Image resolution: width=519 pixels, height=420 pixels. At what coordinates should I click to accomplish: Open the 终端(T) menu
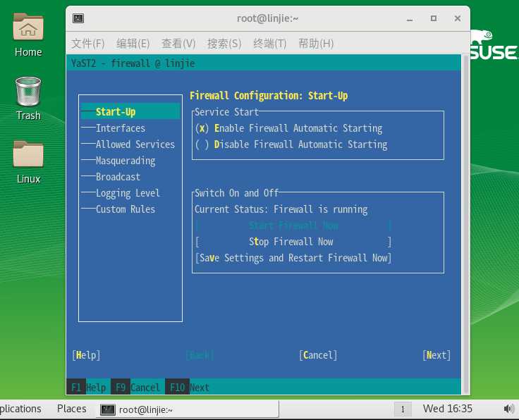[x=270, y=43]
